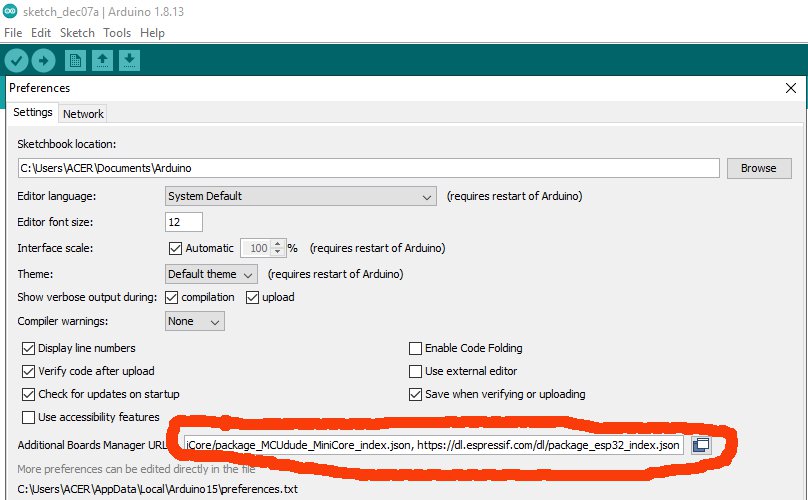Open the Theme dropdown
This screenshot has width=808, height=500.
point(211,274)
